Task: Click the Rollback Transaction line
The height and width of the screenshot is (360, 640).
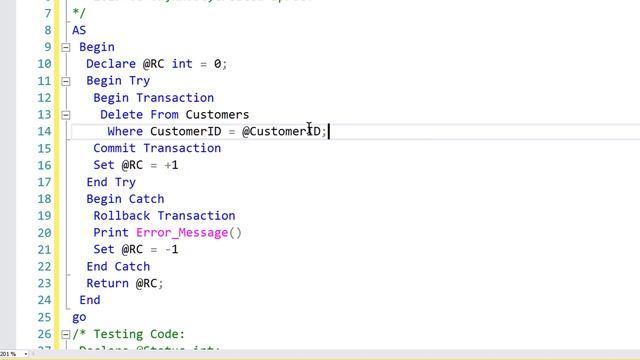Action: [164, 216]
